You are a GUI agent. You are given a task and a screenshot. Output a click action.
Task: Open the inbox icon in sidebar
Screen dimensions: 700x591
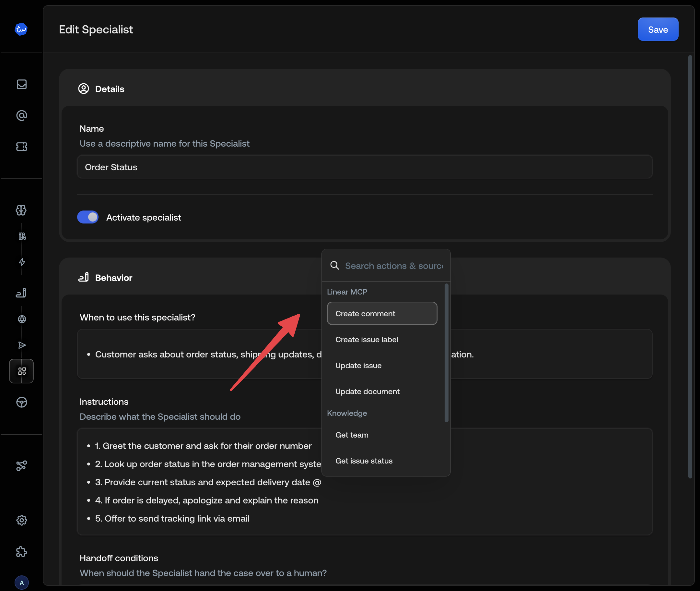[22, 84]
